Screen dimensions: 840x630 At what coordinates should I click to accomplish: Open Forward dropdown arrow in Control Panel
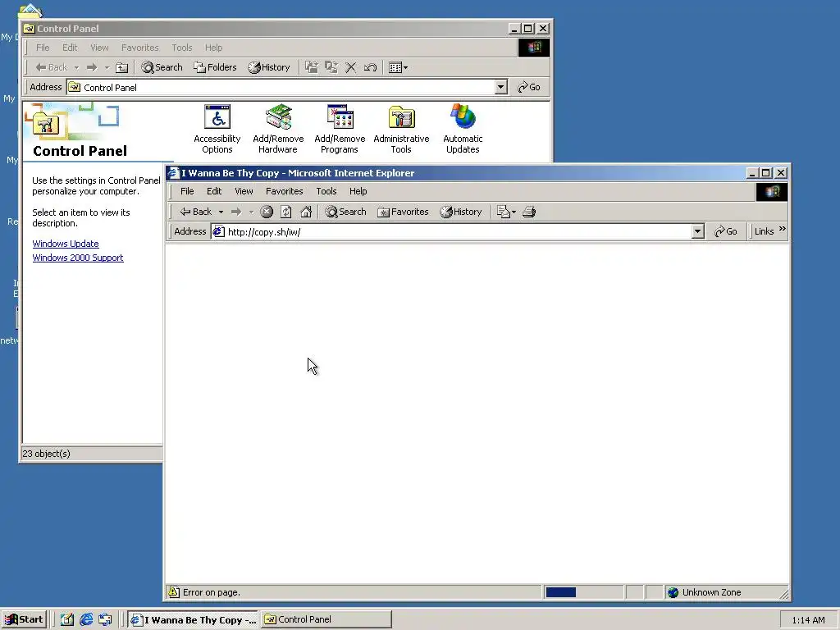click(x=107, y=67)
